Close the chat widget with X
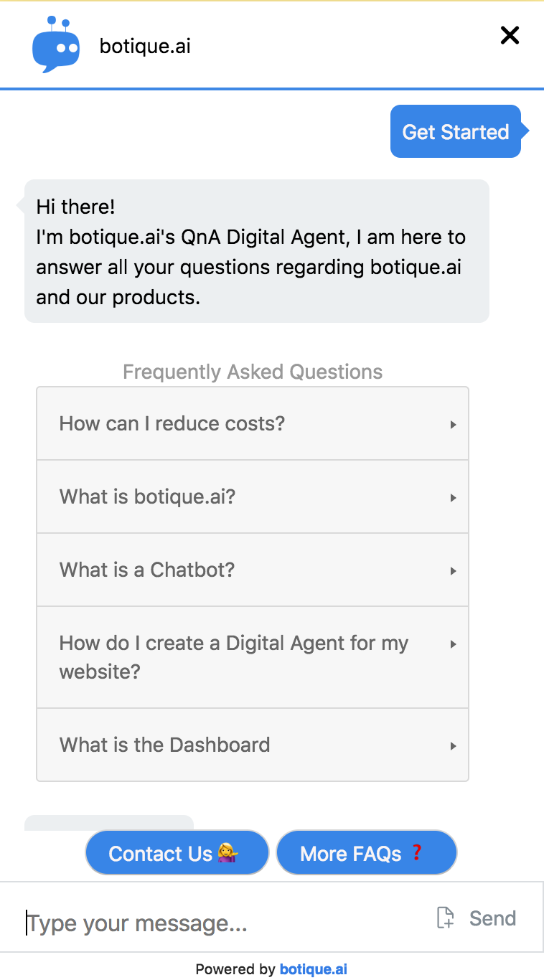 click(510, 35)
